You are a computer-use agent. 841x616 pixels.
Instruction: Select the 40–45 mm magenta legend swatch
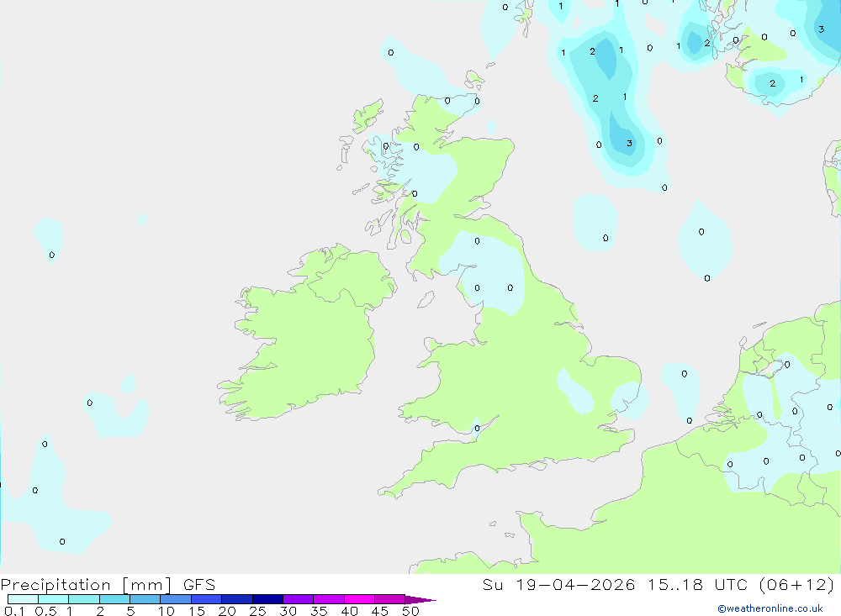[359, 599]
